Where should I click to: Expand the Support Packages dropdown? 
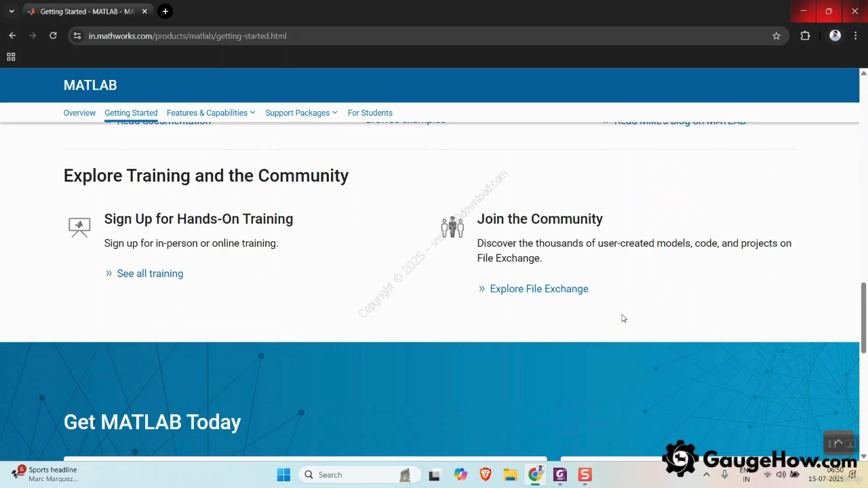(x=301, y=113)
